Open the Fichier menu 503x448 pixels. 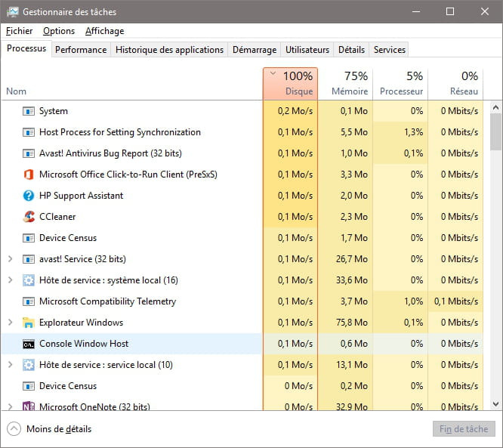pyautogui.click(x=19, y=31)
